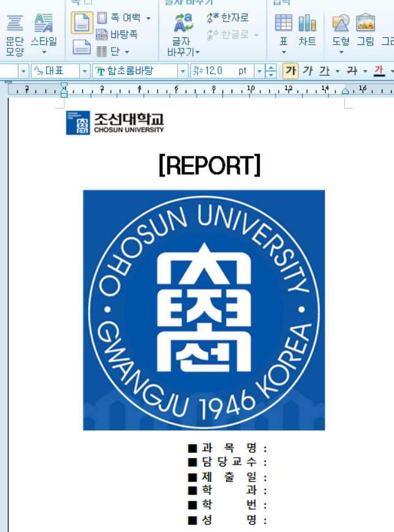Expand the 표 table dropdown arrow

pos(284,52)
